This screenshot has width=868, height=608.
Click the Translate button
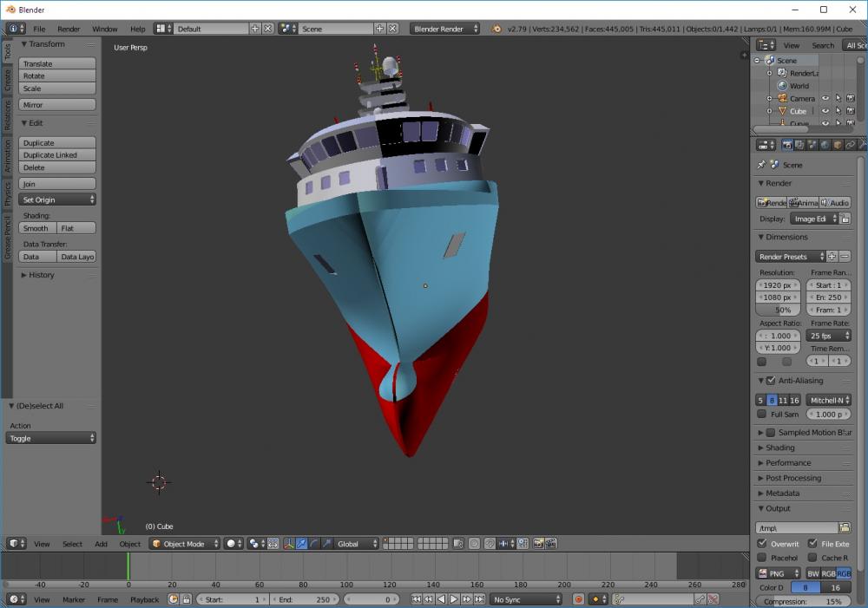pyautogui.click(x=57, y=63)
